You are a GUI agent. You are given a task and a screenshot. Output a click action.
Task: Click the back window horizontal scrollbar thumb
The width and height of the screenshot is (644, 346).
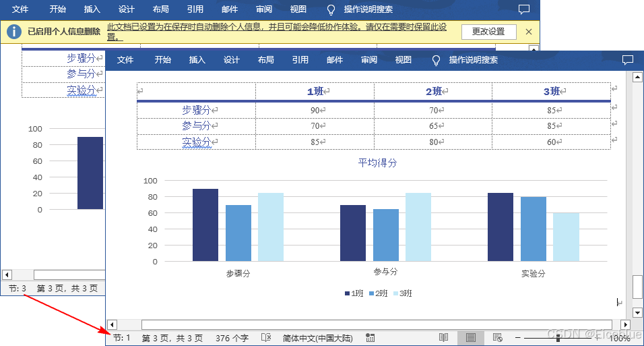(69, 275)
